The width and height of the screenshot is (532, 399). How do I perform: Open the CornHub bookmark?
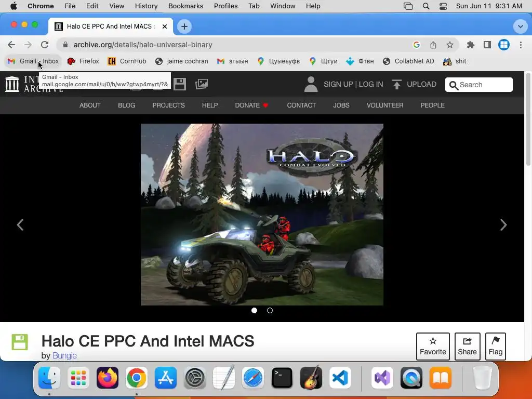click(x=127, y=61)
